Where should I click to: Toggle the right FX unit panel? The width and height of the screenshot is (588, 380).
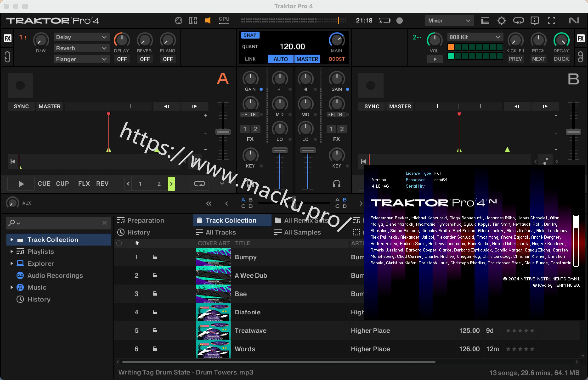pos(581,38)
